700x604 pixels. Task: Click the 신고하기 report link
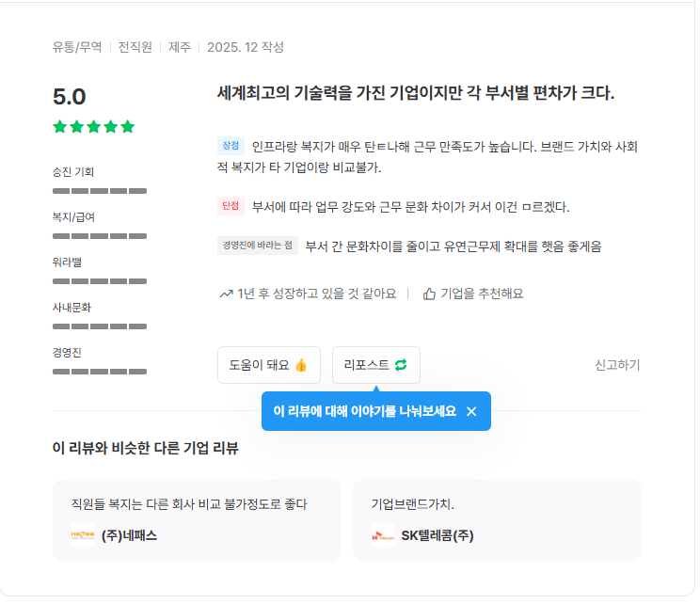pyautogui.click(x=616, y=365)
